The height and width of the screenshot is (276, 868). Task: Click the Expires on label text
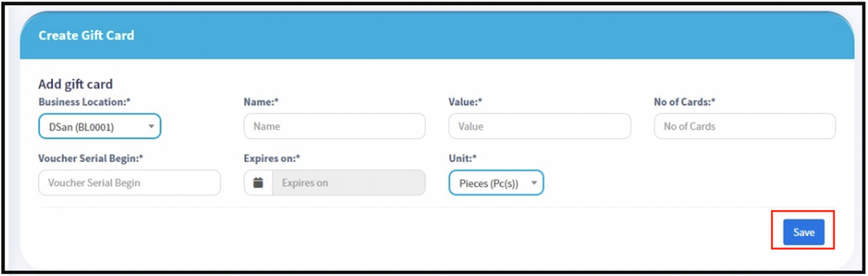click(x=272, y=158)
